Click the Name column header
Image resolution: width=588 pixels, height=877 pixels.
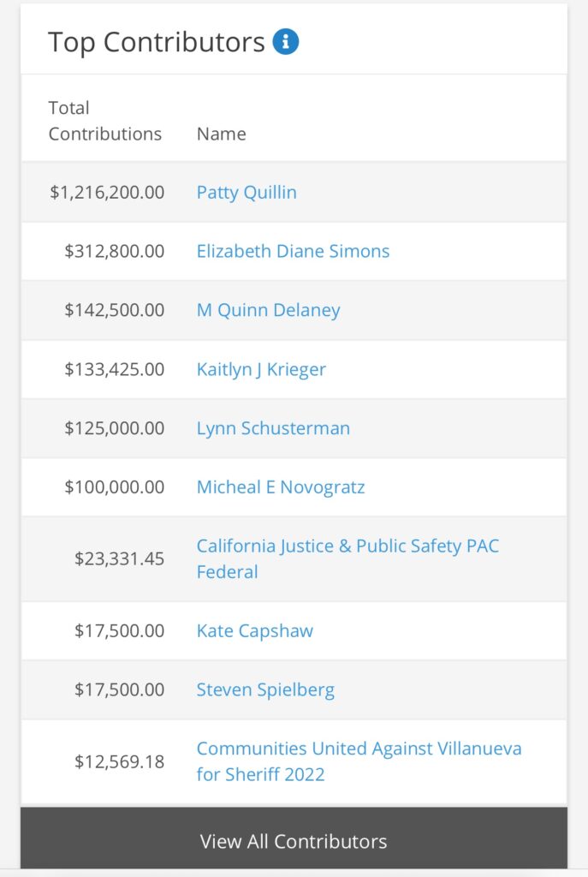[x=221, y=134]
